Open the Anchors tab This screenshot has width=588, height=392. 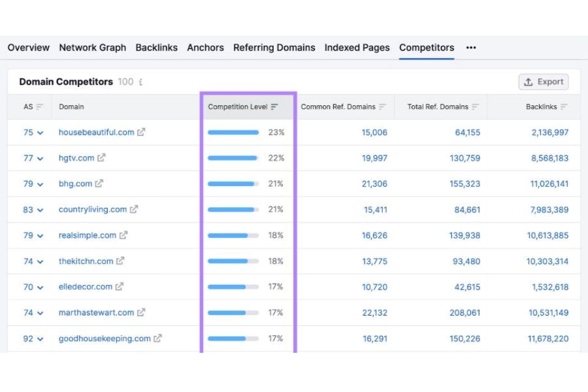[206, 48]
